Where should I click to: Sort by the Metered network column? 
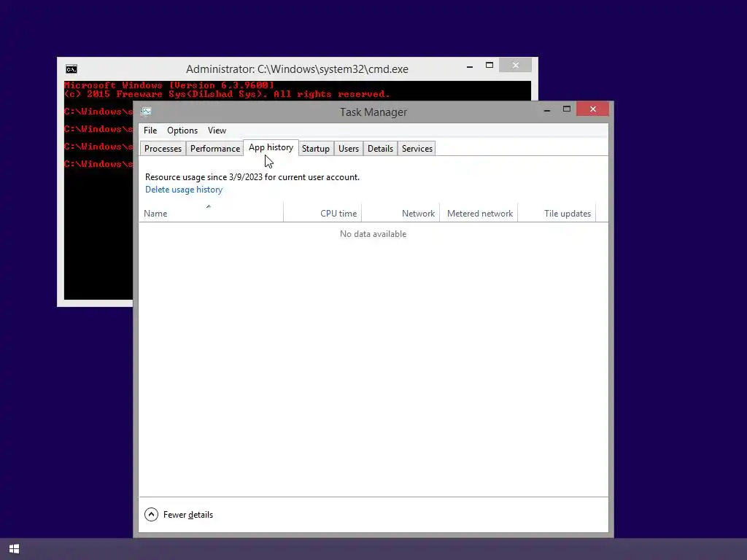pos(479,212)
